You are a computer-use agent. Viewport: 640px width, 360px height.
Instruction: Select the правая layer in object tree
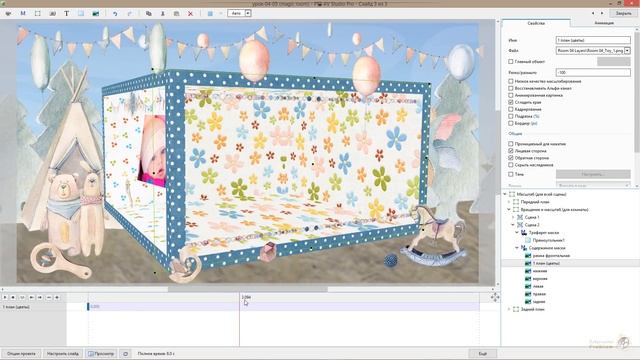(539, 294)
